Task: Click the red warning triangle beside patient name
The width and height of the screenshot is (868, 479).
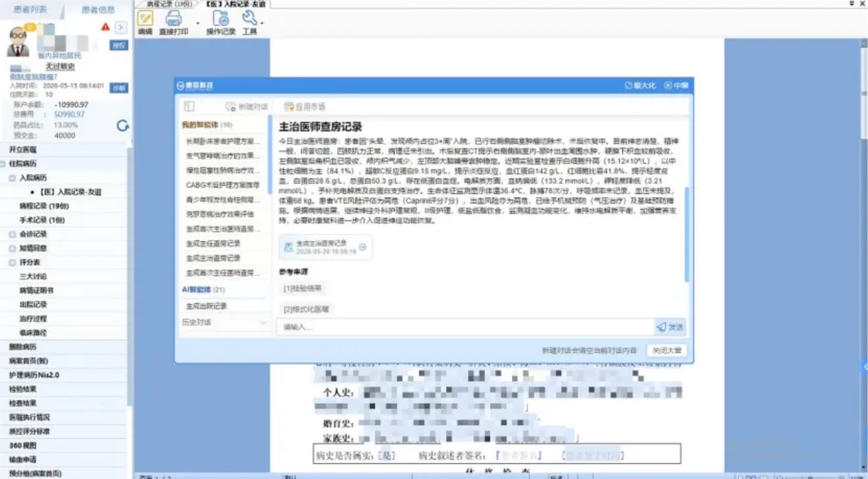Action: [x=105, y=27]
